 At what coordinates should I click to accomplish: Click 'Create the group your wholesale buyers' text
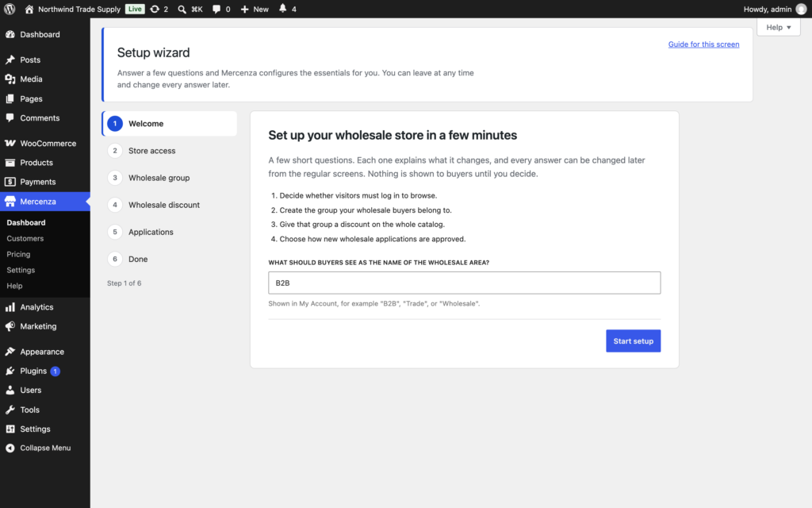coord(366,210)
